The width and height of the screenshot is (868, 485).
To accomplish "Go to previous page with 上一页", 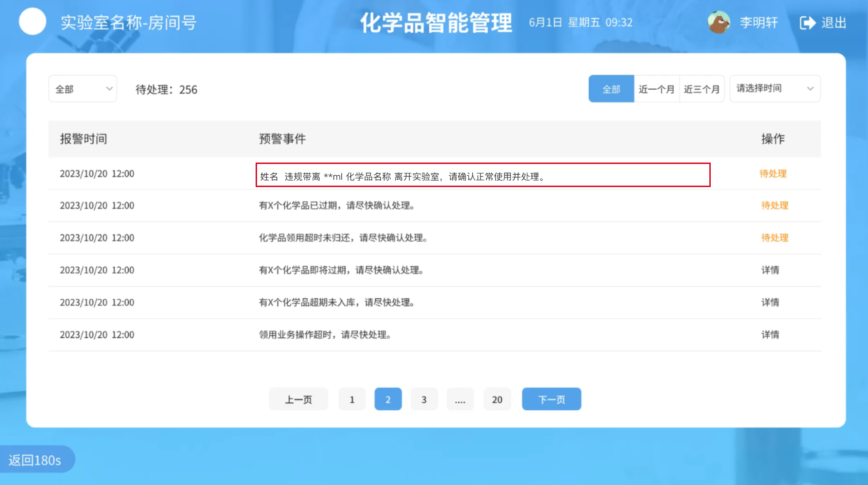I will pos(298,399).
